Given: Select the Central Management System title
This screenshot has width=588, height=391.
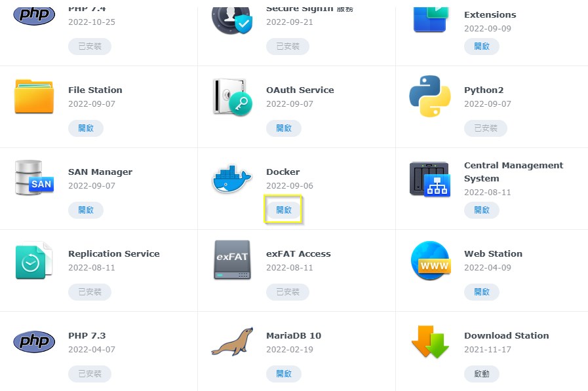Looking at the screenshot, I should (513, 172).
